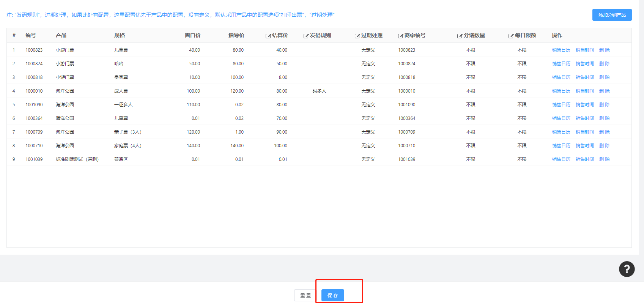Click the edit icon beside 分销数量 header
Image resolution: width=644 pixels, height=304 pixels.
(460, 36)
